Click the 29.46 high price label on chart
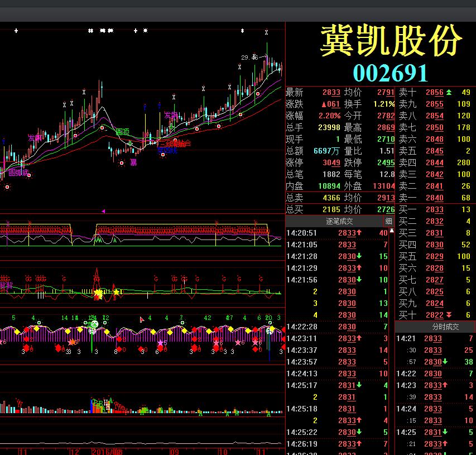Screen dimensions: 476x455 (249, 58)
